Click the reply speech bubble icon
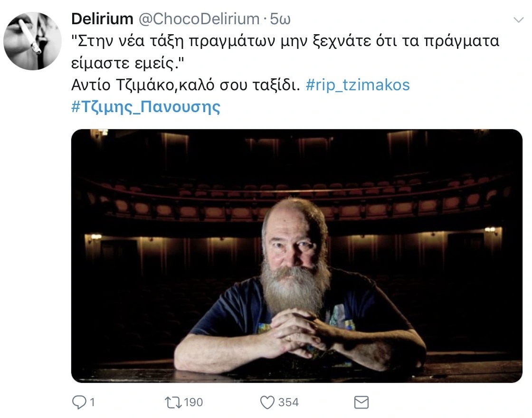This screenshot has height=418, width=532. (x=79, y=402)
